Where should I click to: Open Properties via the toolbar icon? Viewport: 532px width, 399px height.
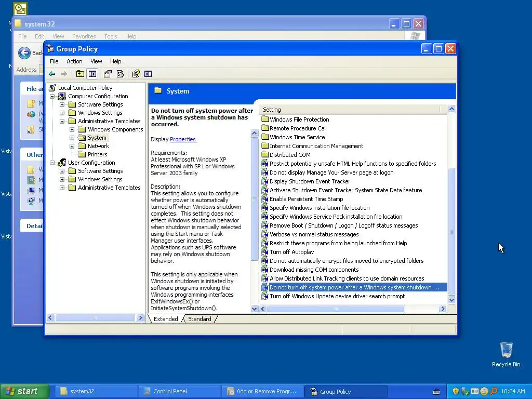[108, 74]
